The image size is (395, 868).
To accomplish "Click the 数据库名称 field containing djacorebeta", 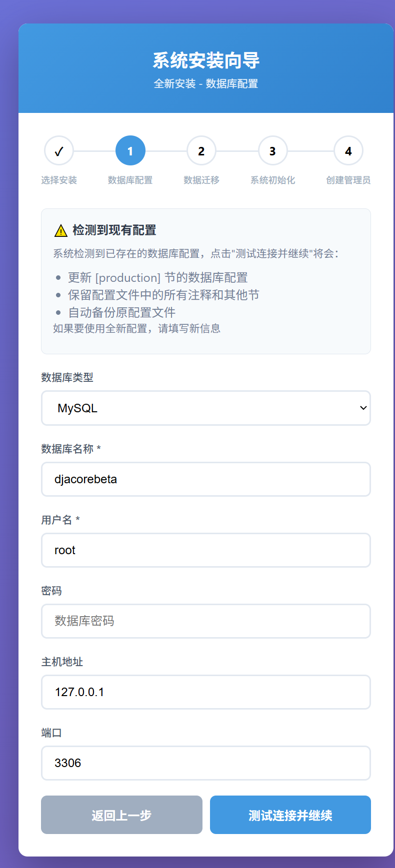I will [x=205, y=479].
